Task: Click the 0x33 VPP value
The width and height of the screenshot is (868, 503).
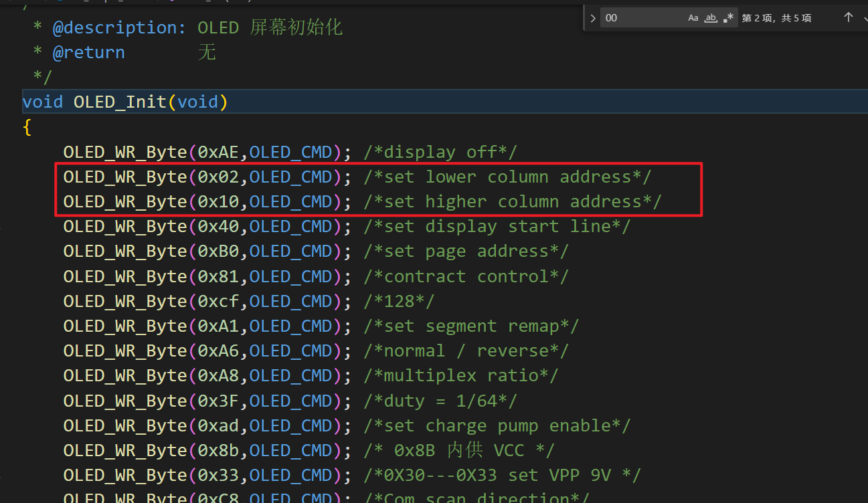Action: click(x=218, y=476)
